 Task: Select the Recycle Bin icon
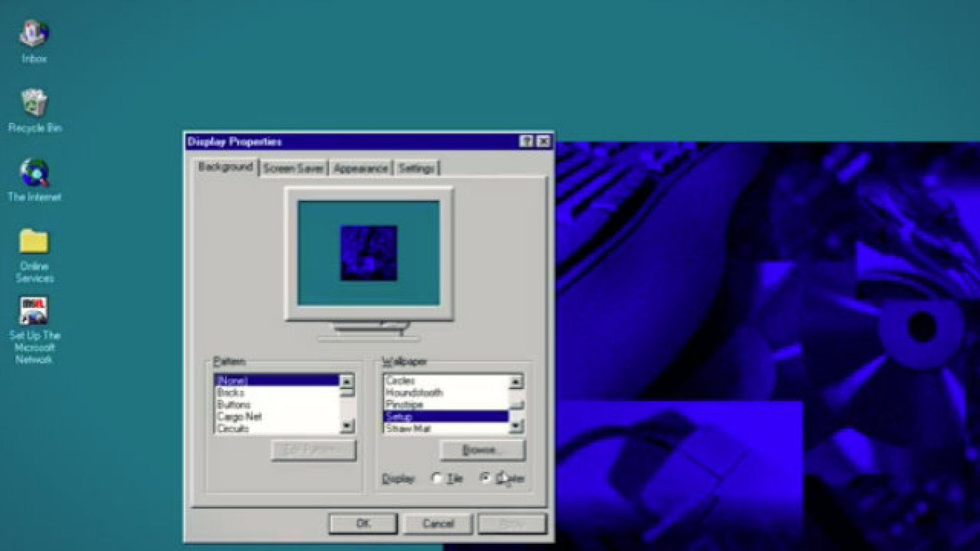click(x=35, y=110)
